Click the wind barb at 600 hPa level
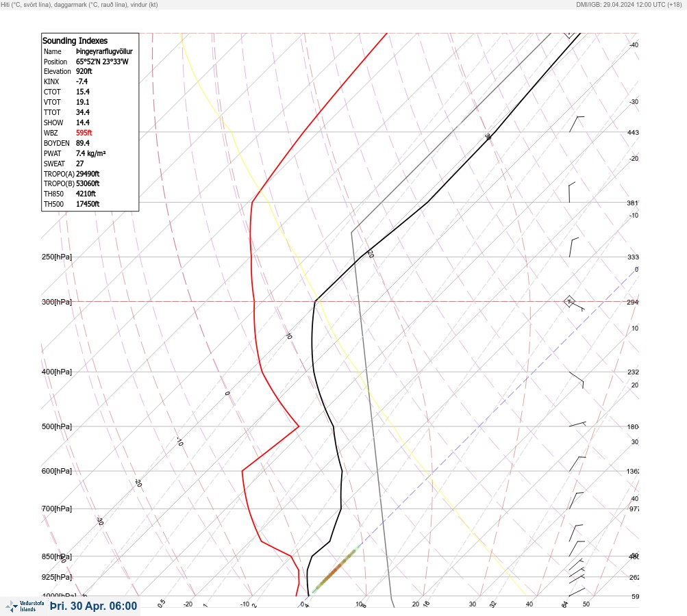The height and width of the screenshot is (616, 687). click(577, 463)
